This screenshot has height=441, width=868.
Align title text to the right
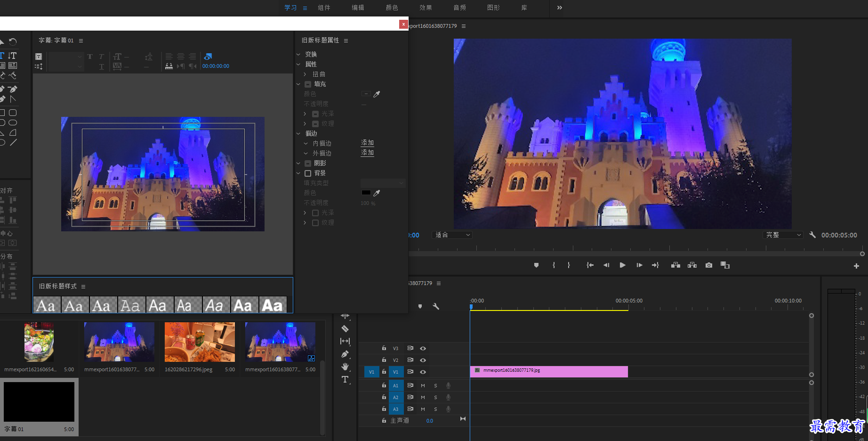click(x=193, y=56)
